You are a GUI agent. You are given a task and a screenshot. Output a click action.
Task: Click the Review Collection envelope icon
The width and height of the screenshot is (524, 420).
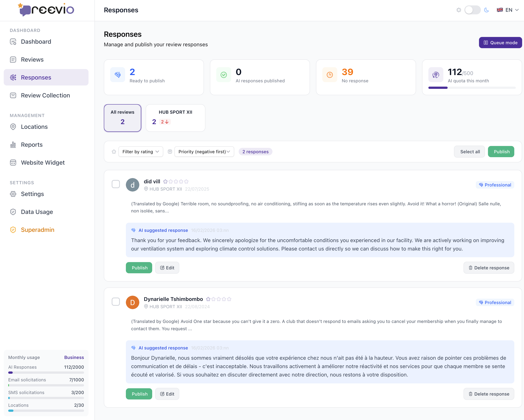pyautogui.click(x=13, y=95)
